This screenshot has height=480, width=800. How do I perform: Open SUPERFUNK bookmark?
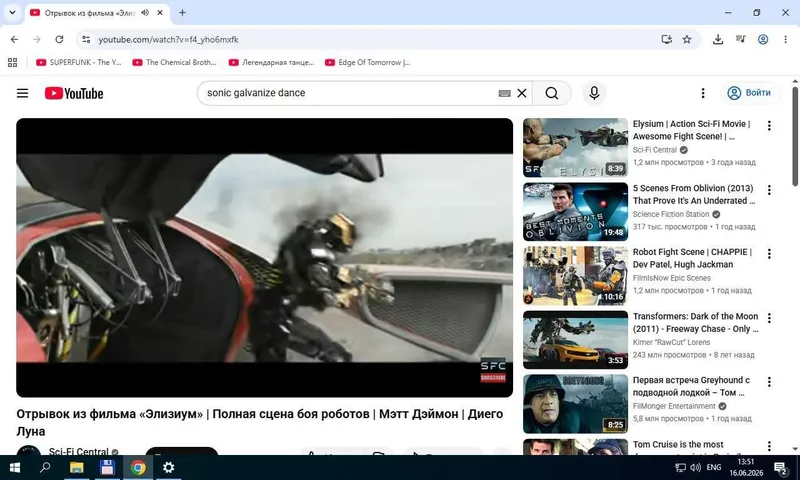(79, 62)
